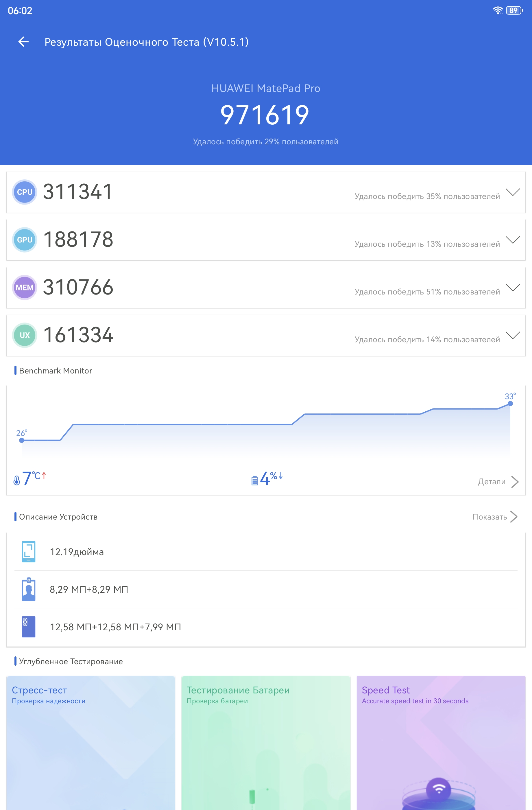Expand the CPU 311341 score row

pos(513,192)
